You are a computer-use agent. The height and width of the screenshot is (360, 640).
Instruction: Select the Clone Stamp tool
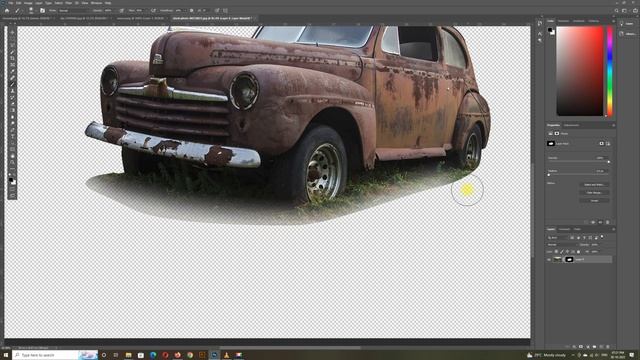[x=12, y=91]
